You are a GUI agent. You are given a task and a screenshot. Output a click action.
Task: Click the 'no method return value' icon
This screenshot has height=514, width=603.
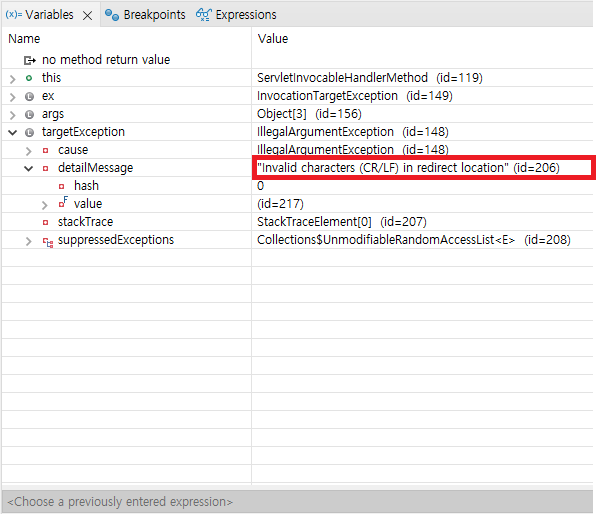pos(29,60)
